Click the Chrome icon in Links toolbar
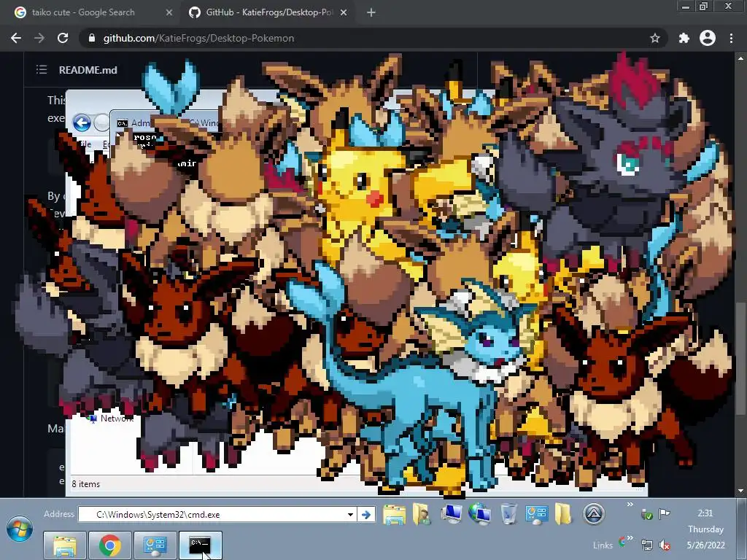 point(622,542)
